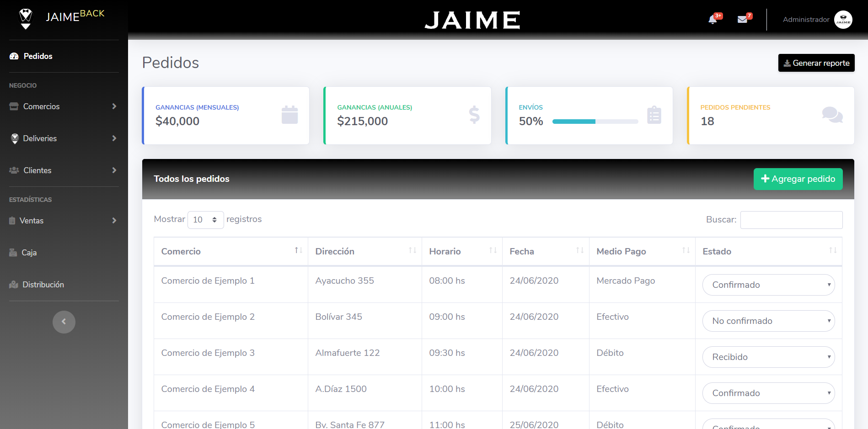868x429 pixels.
Task: Open the records-per-page dropdown showing 10
Action: tap(205, 220)
